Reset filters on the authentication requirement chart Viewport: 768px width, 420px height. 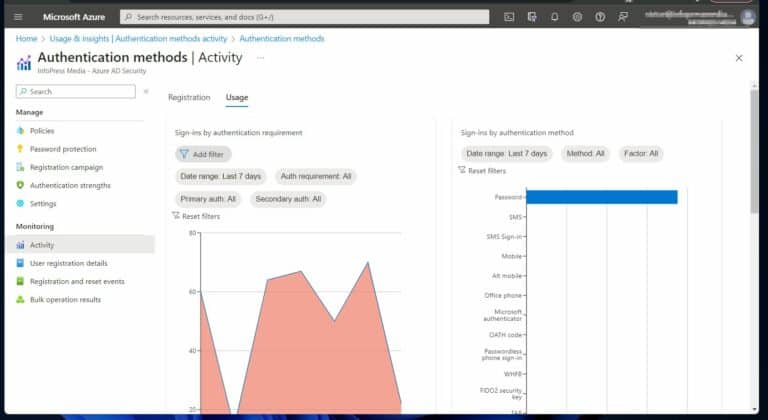coord(196,216)
